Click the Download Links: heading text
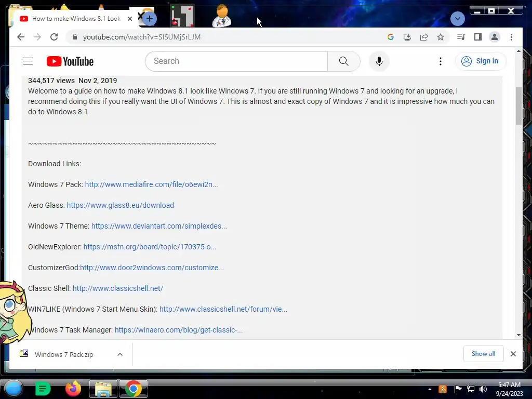532x399 pixels. pyautogui.click(x=55, y=164)
